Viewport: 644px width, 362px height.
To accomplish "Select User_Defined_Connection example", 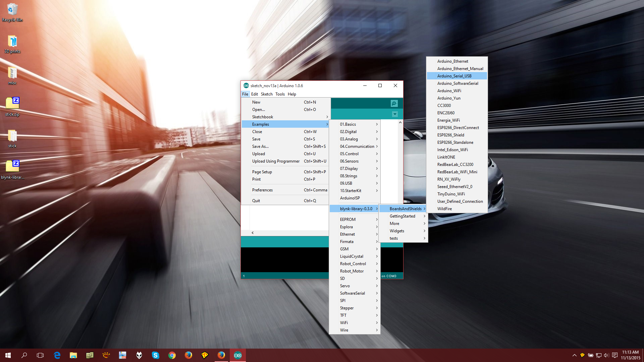I will [x=457, y=201].
